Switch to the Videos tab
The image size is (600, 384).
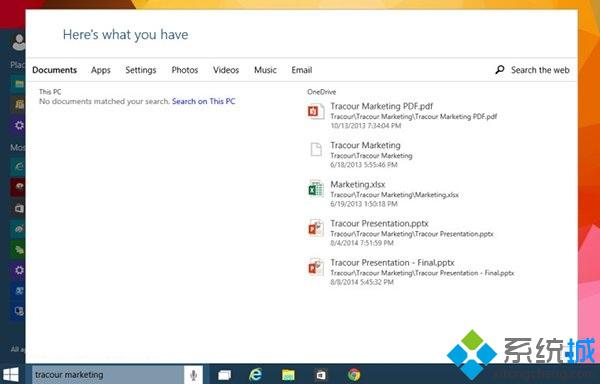point(226,70)
